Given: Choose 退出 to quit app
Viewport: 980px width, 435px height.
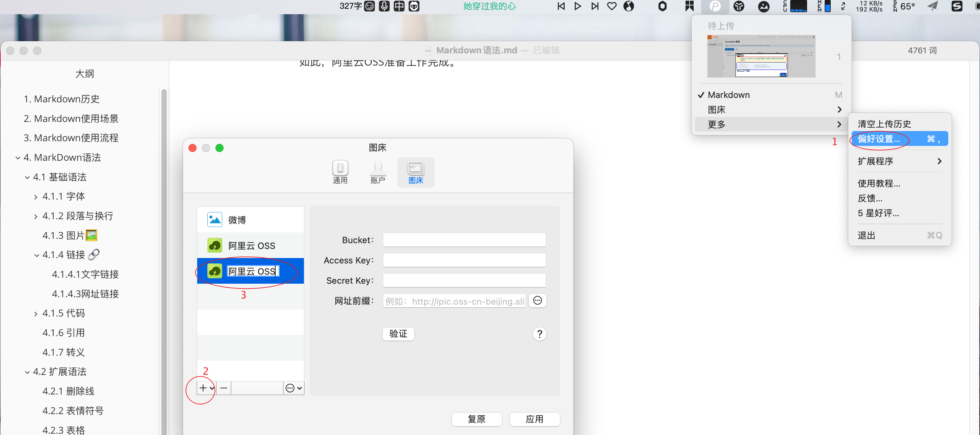Looking at the screenshot, I should click(x=899, y=236).
